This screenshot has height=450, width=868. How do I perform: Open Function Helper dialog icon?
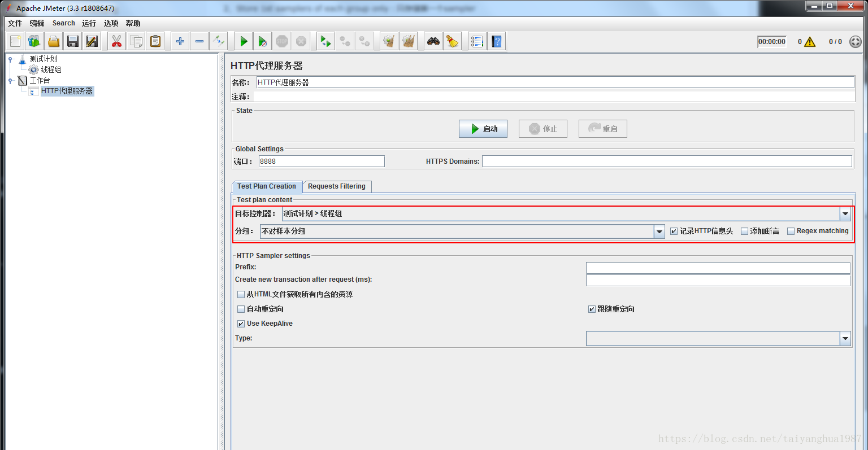478,41
